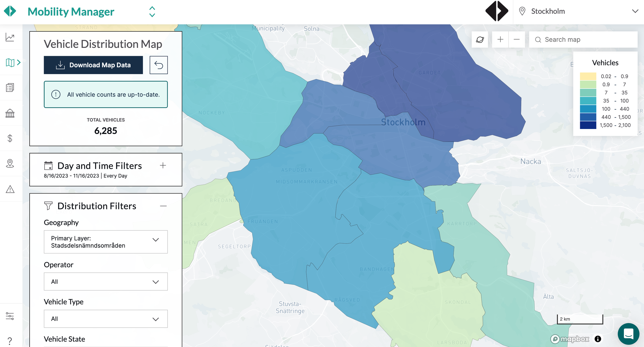Click the undo reset filters button
The height and width of the screenshot is (347, 644).
[x=159, y=65]
